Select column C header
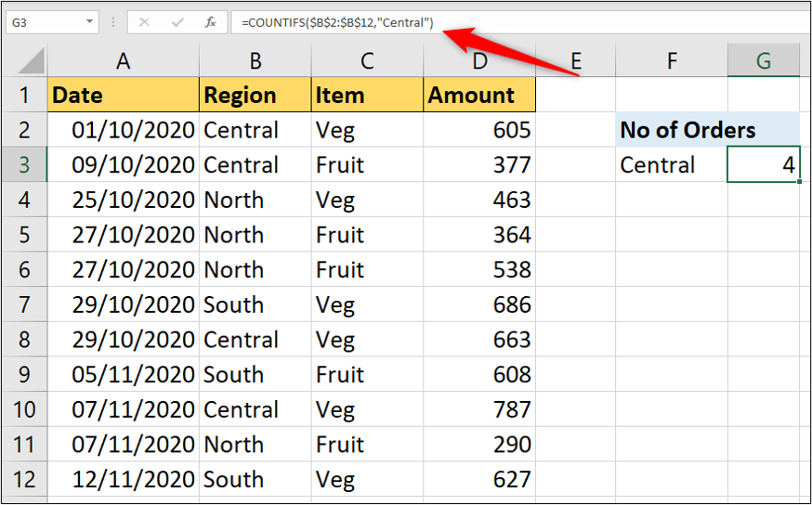 click(x=367, y=61)
